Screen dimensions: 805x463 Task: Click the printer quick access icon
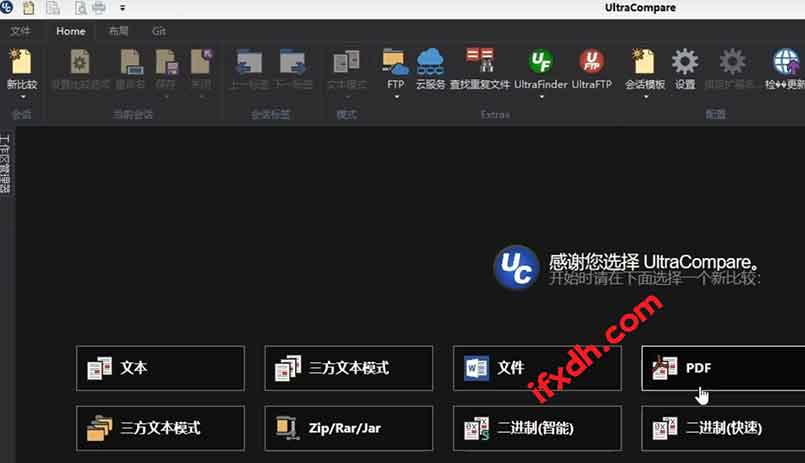pyautogui.click(x=99, y=8)
